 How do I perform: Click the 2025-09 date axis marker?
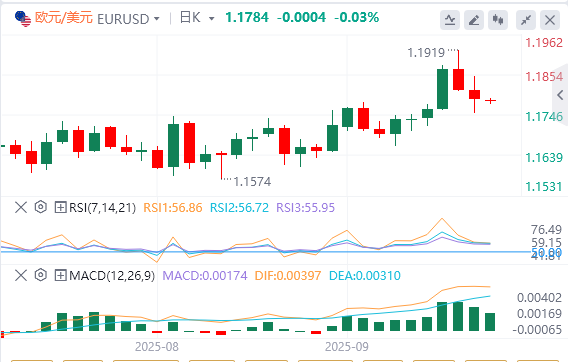[x=347, y=347]
